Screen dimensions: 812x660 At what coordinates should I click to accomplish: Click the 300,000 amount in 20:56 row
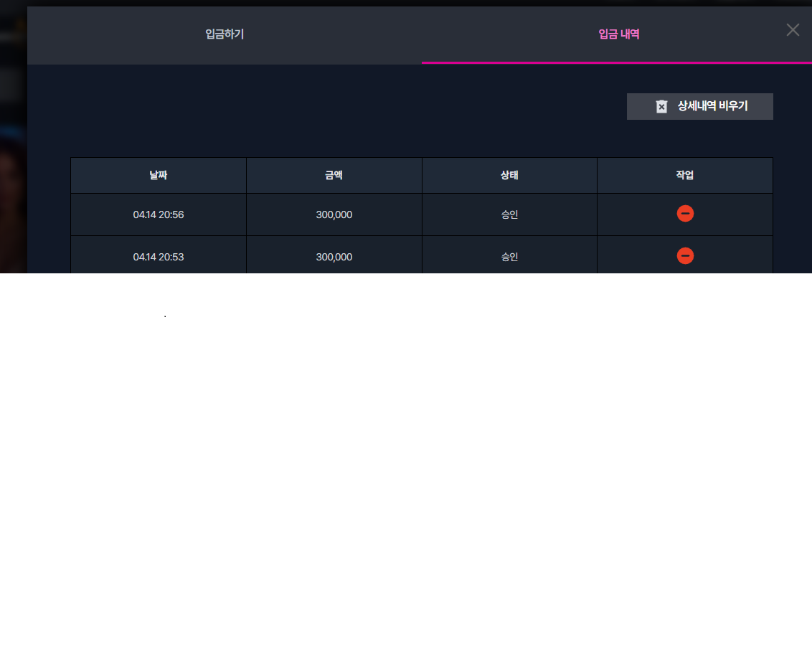pos(334,214)
